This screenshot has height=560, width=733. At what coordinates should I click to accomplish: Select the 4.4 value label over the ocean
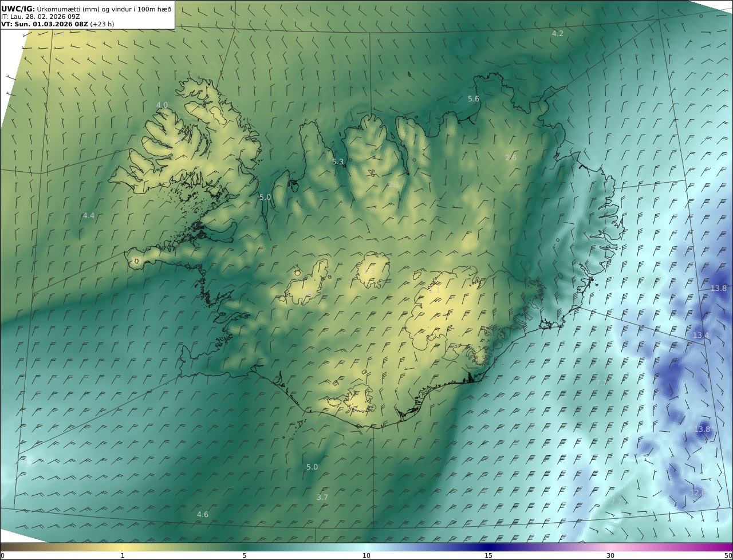click(x=88, y=216)
